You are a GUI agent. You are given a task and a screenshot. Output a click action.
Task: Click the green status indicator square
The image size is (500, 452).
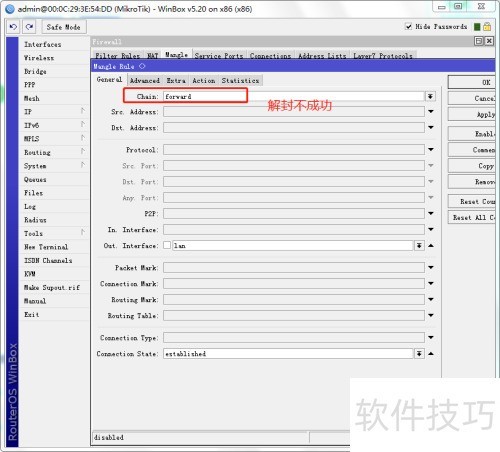tap(477, 27)
